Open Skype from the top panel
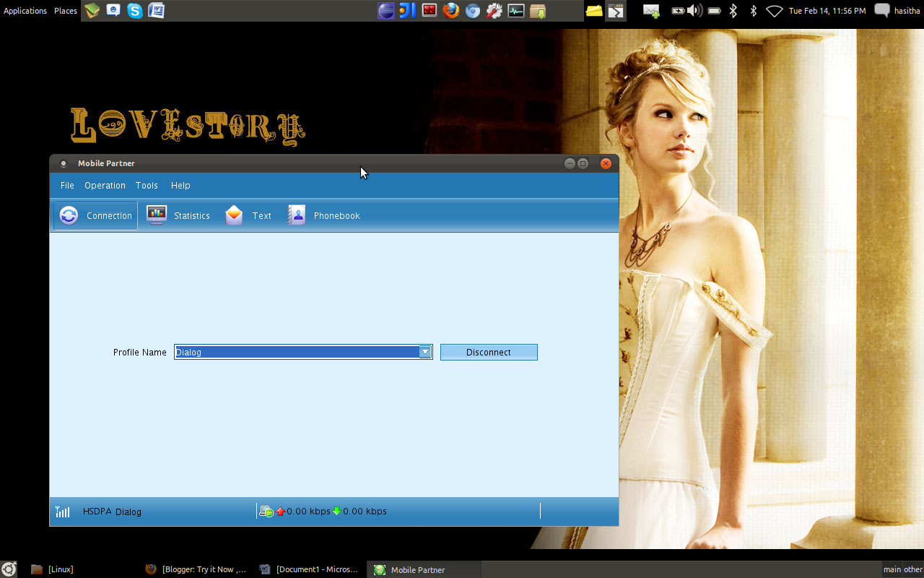 134,11
